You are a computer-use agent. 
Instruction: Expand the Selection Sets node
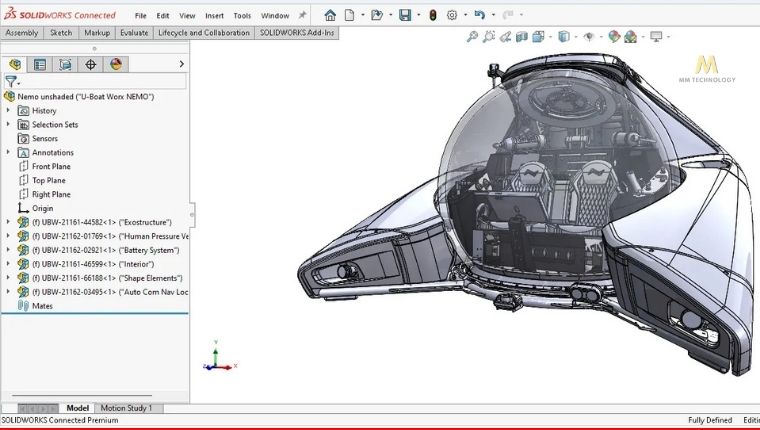click(8, 124)
